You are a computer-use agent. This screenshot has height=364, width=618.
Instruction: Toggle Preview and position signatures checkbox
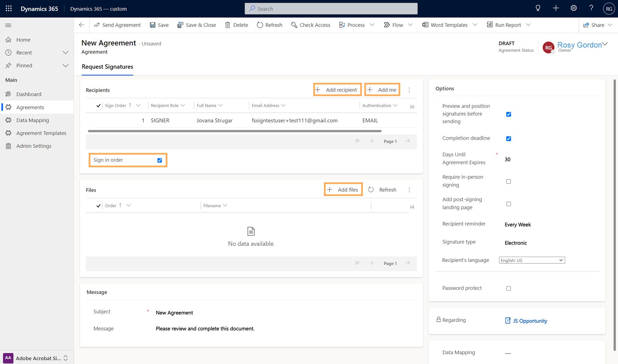coord(508,114)
